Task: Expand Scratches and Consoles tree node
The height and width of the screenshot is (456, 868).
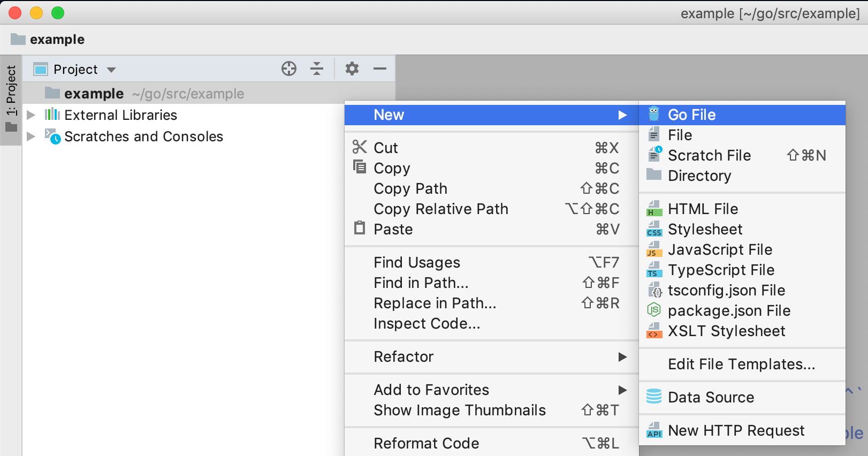Action: coord(31,136)
